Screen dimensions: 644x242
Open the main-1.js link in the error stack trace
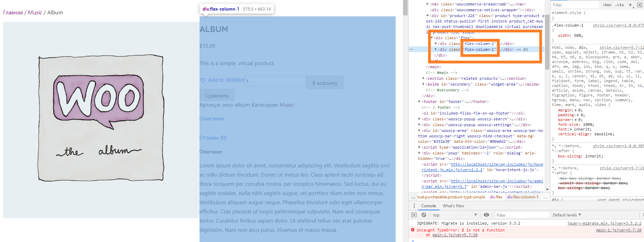tap(455, 235)
